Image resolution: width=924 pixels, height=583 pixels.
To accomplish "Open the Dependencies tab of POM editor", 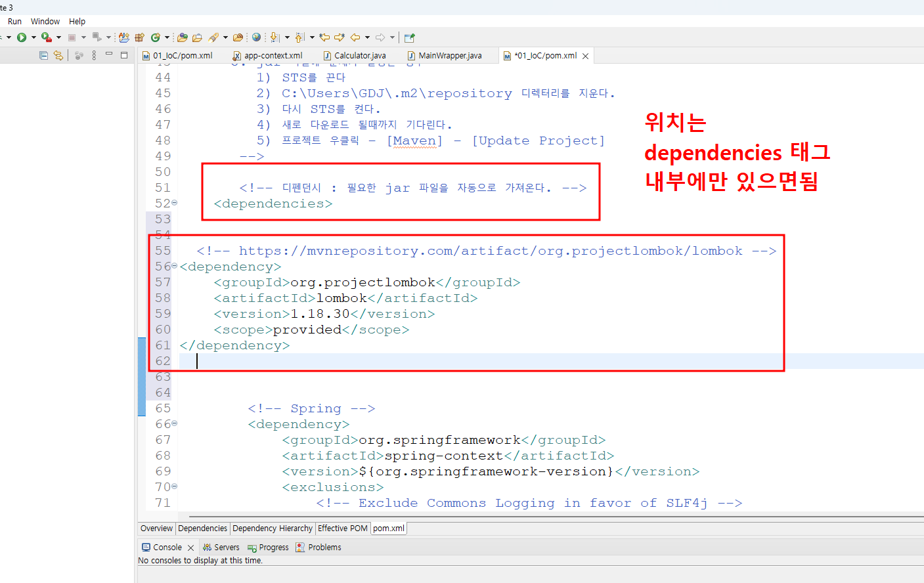I will [202, 529].
